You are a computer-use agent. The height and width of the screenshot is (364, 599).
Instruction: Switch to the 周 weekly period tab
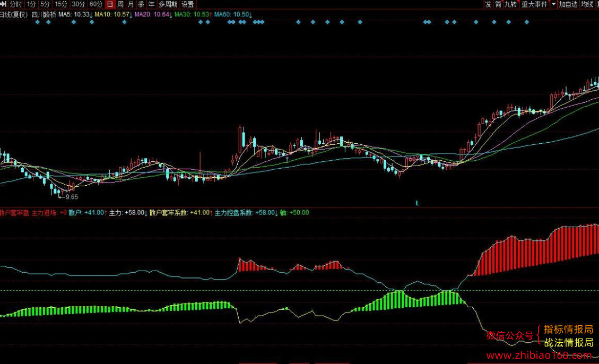point(120,4)
